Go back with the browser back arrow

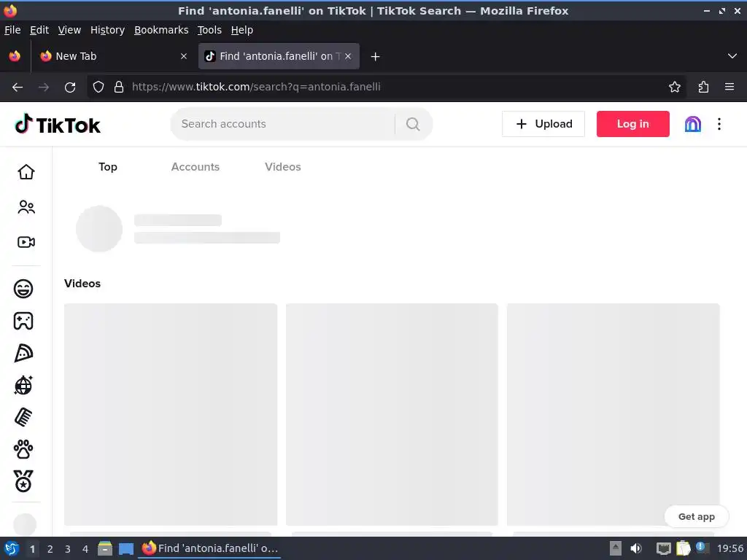click(x=18, y=87)
